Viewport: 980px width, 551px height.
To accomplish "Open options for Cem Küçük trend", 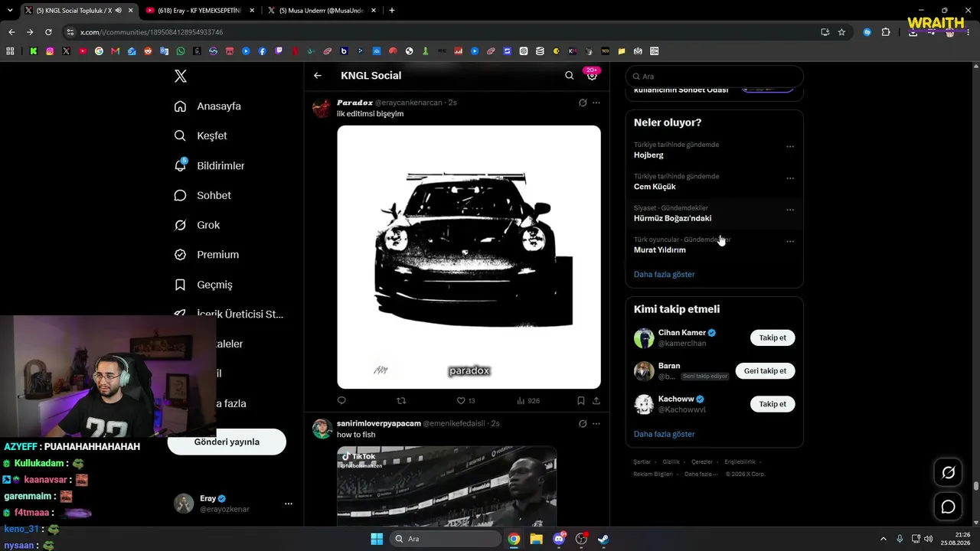I will [x=790, y=178].
